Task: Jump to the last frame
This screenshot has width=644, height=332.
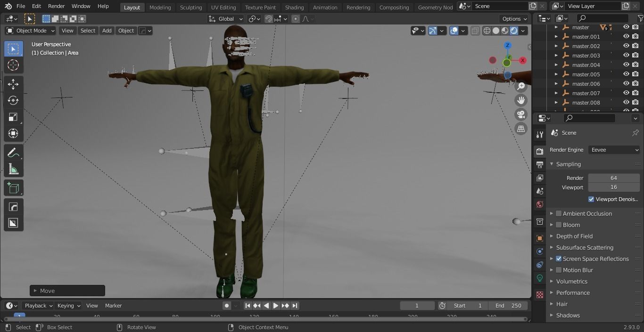Action: click(x=295, y=306)
